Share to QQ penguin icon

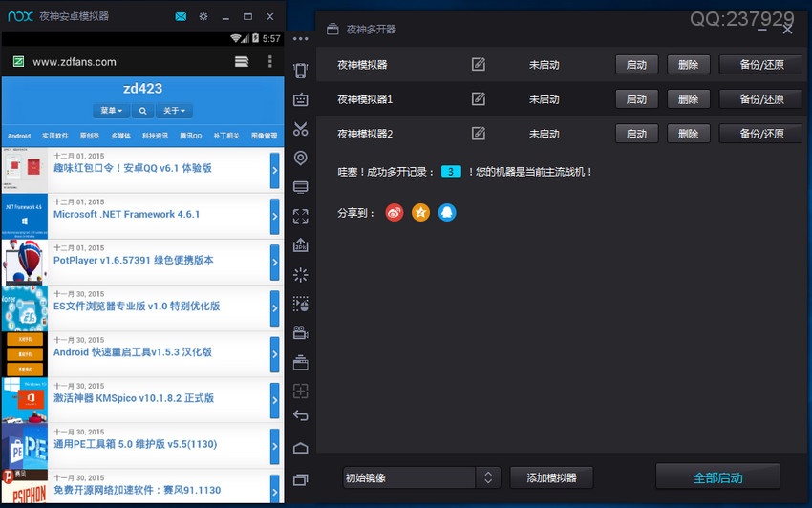(447, 212)
